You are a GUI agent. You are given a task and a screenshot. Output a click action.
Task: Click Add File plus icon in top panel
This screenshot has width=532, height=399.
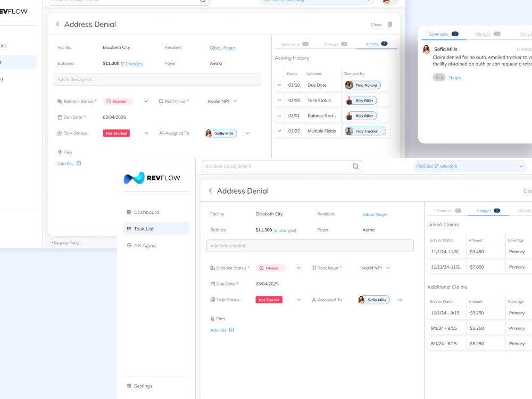[x=79, y=163]
